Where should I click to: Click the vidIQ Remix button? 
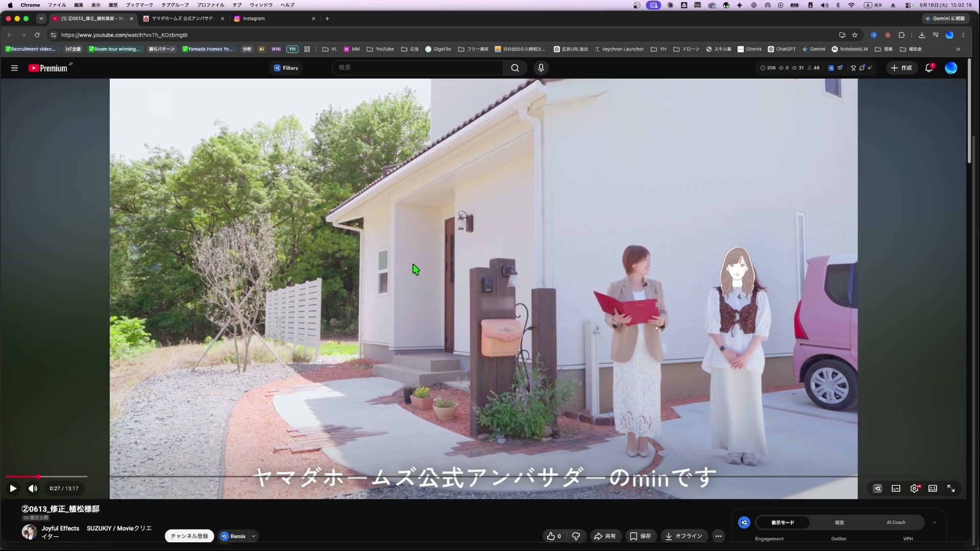(x=234, y=536)
